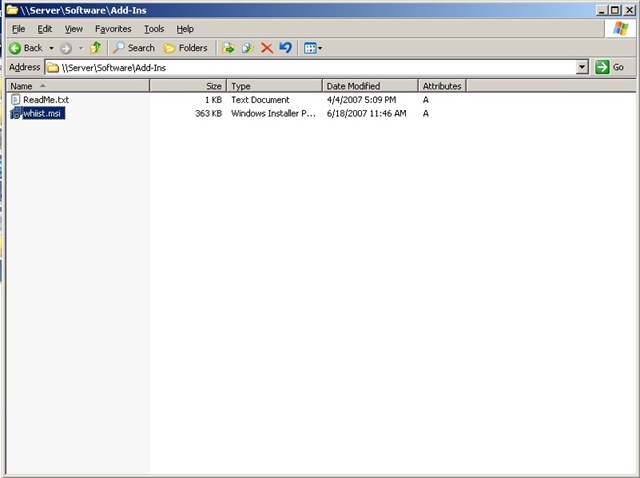Go up one folder level

[96, 48]
